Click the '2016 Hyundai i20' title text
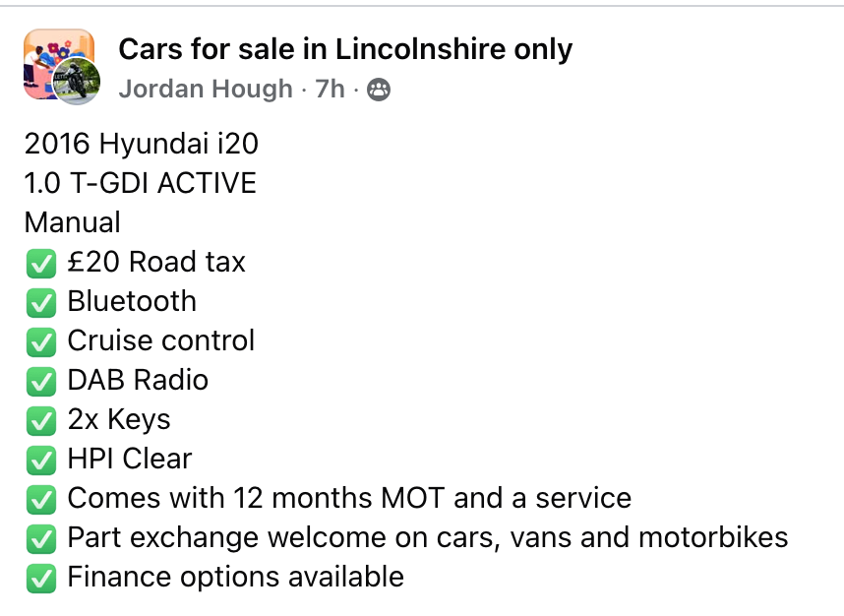Viewport: 844px width, 616px height. [x=142, y=144]
